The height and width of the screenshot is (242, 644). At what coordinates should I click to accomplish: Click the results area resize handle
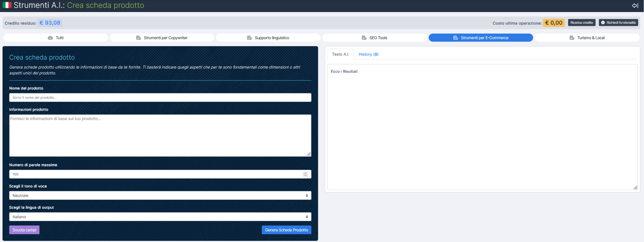click(635, 187)
